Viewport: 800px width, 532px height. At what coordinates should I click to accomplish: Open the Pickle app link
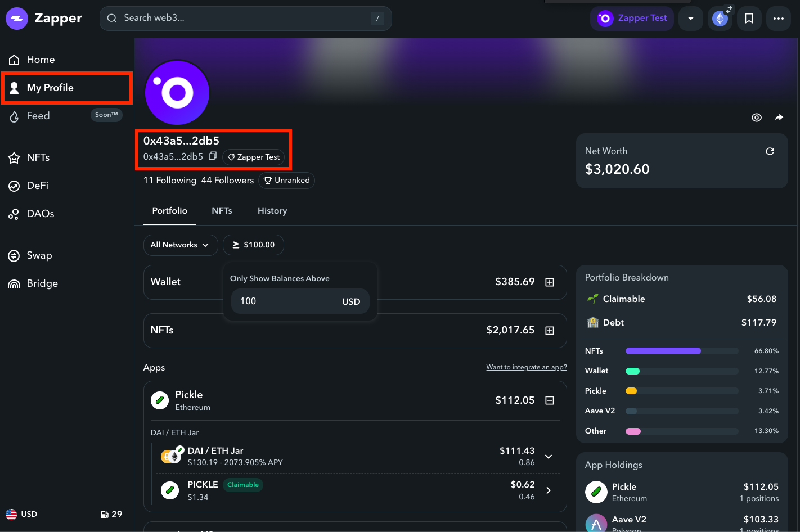coord(189,395)
